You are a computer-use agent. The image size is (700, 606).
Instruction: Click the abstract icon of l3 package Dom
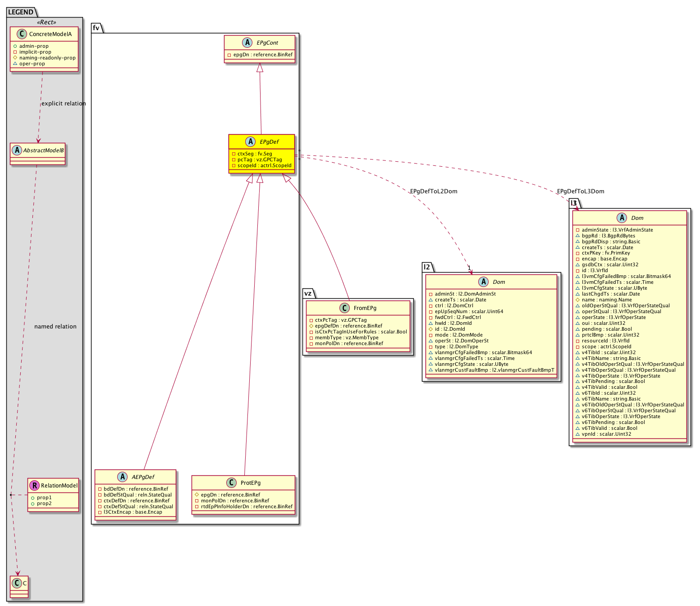pos(622,218)
